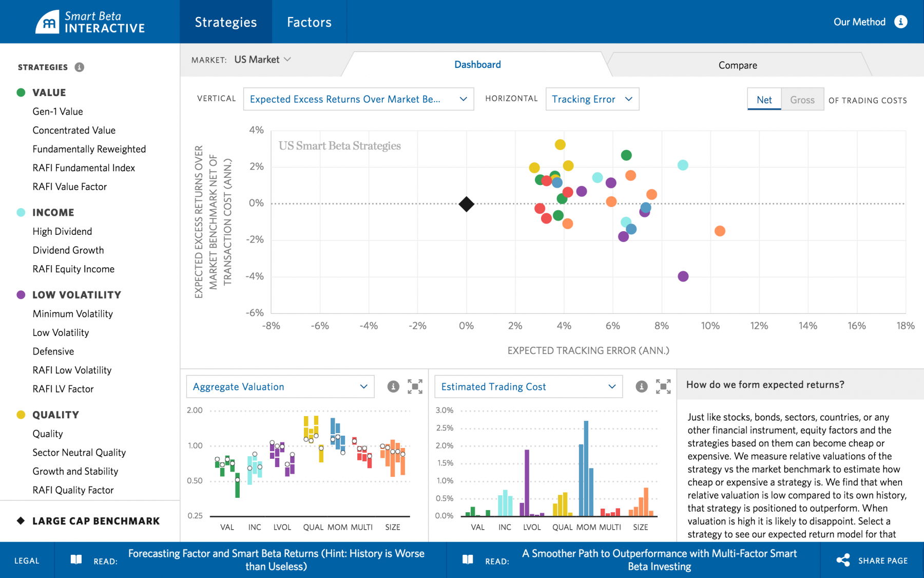Open the Estimated Trading Cost dropdown

(x=529, y=386)
